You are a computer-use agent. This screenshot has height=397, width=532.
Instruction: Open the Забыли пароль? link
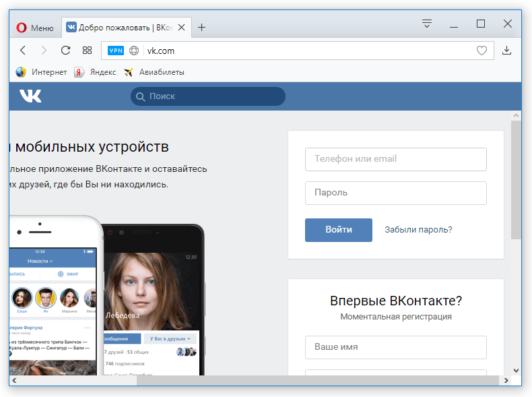tap(418, 230)
